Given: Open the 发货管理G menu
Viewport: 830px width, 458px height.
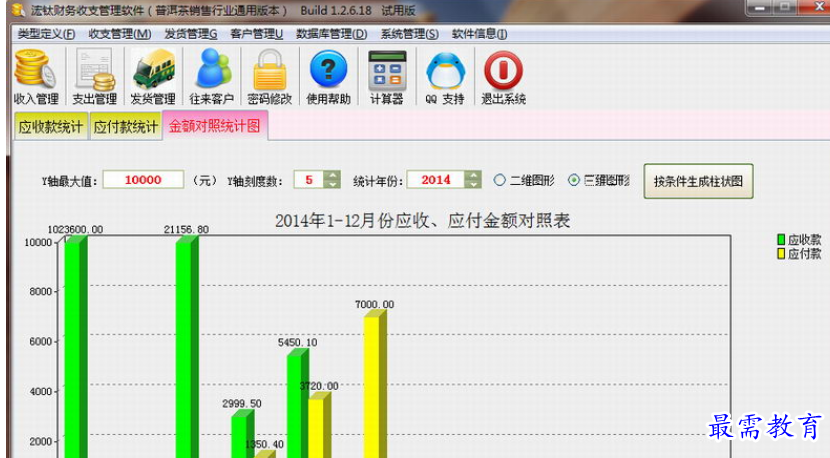Looking at the screenshot, I should (191, 34).
